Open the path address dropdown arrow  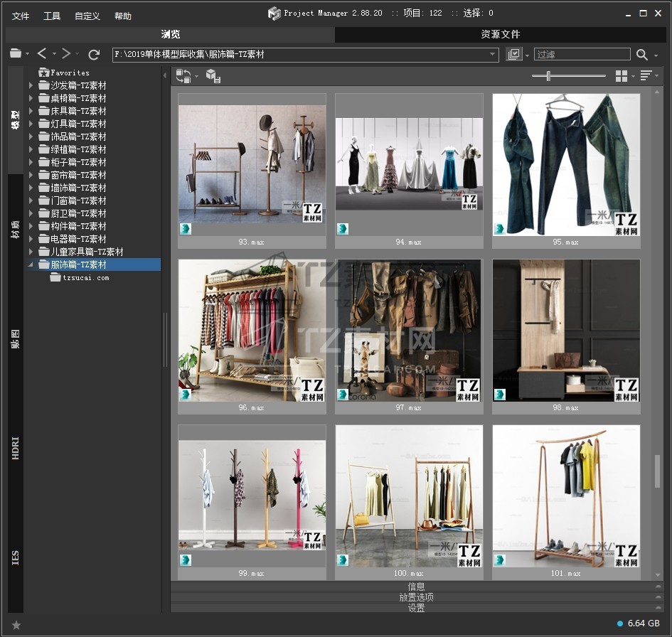click(493, 55)
